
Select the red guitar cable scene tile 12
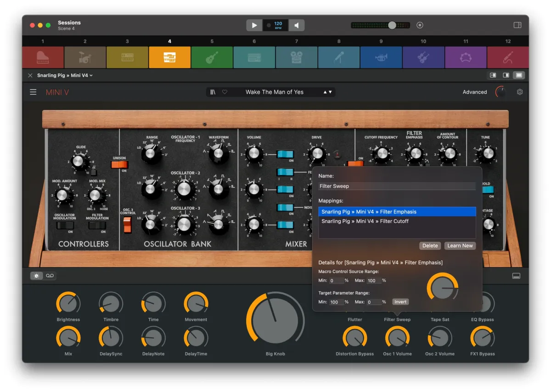[x=508, y=57]
